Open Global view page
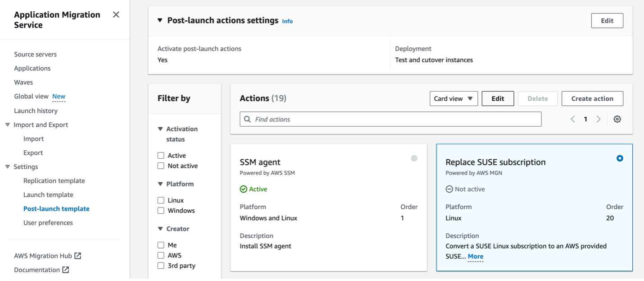Viewport: 644px width, 281px height. tap(31, 96)
